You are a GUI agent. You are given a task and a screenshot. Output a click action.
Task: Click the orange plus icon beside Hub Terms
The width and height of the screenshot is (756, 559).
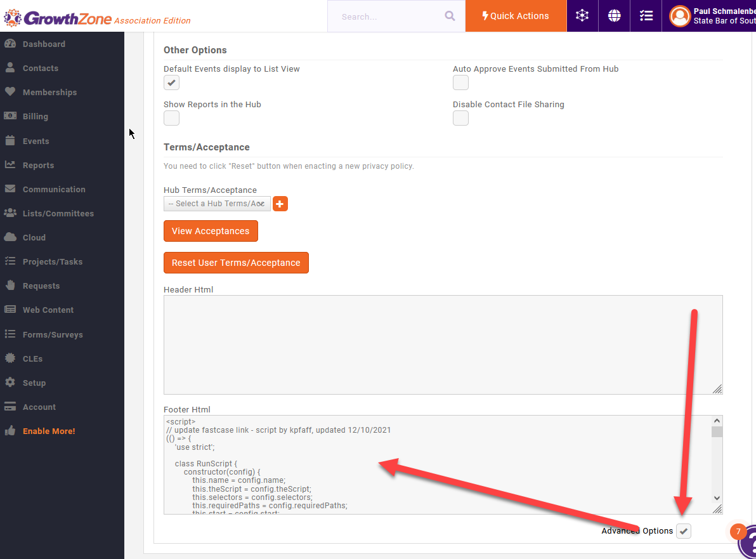click(x=280, y=204)
